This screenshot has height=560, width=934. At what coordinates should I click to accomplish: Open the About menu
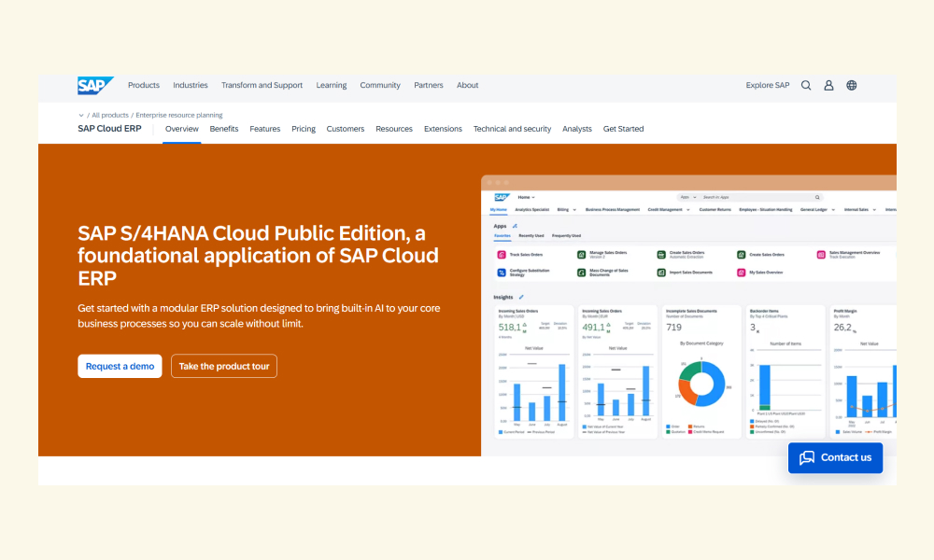click(x=468, y=85)
